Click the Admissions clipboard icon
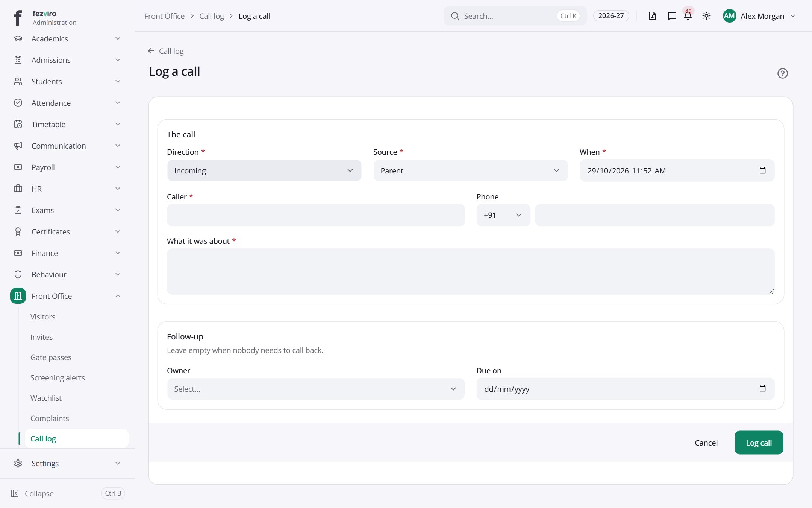This screenshot has height=508, width=812. [x=18, y=60]
